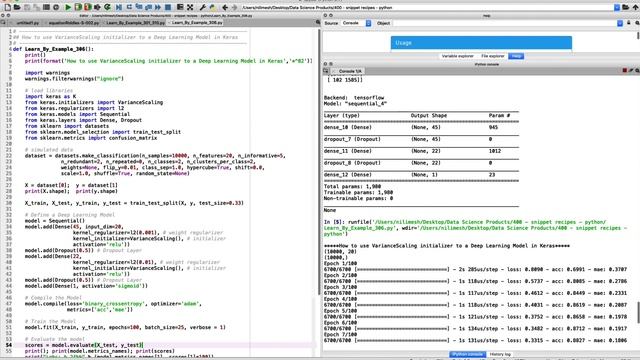Switch to the History log tab
640x360 pixels.
click(x=500, y=354)
